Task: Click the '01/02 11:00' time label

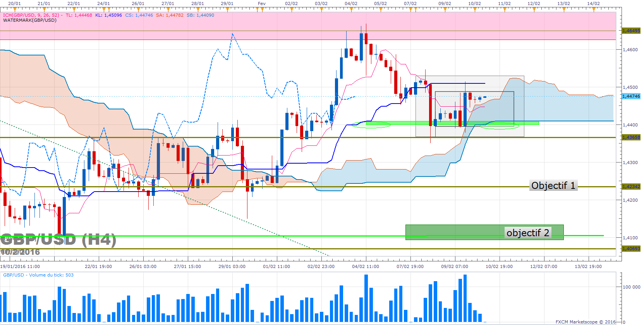Action: [x=276, y=266]
